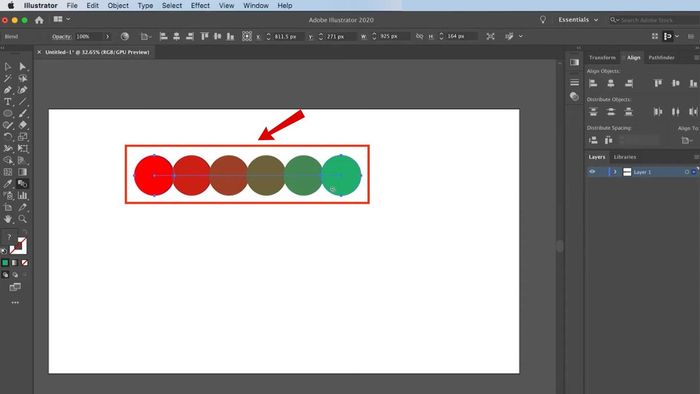The image size is (700, 394).
Task: Select the Shape Builder tool
Action: 8,160
